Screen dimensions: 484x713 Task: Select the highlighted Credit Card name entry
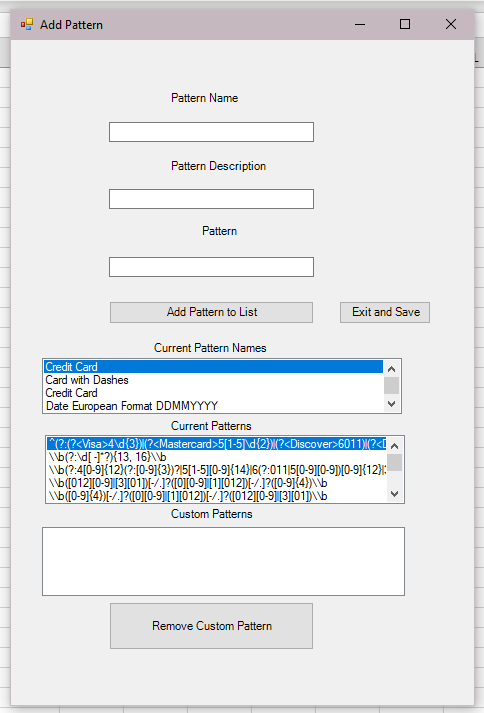(214, 367)
